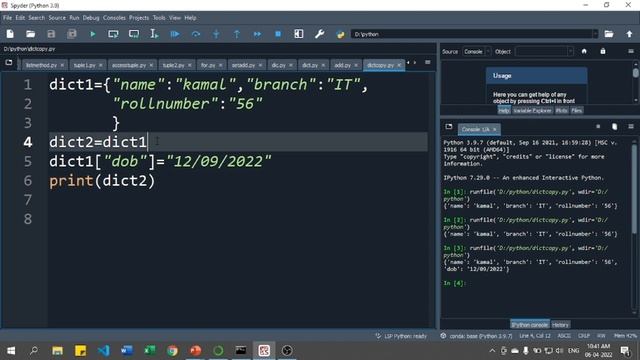The height and width of the screenshot is (360, 640).
Task: Maximize the current pane
Action: [x=299, y=34]
